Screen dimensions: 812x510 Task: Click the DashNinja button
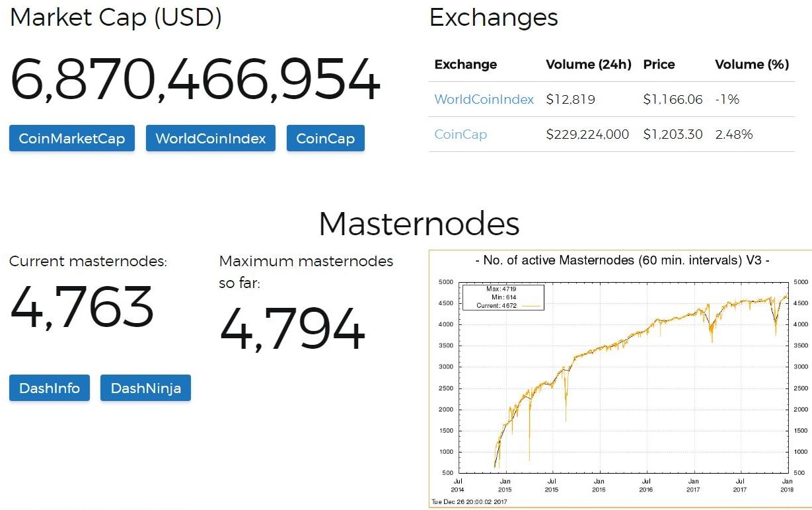(145, 388)
